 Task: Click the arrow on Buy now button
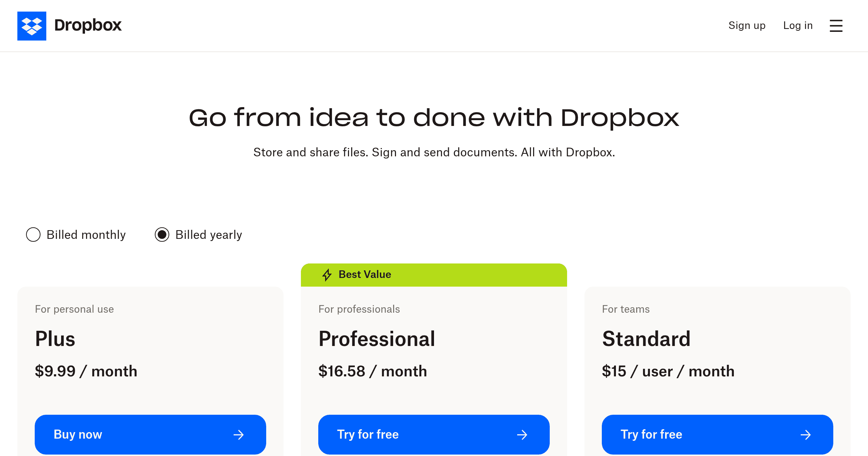click(239, 434)
